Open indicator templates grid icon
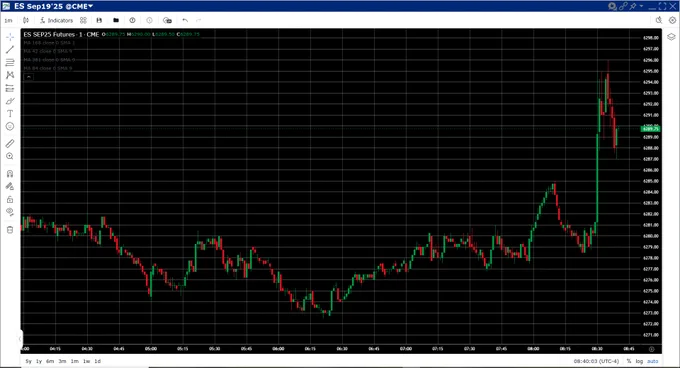 click(83, 20)
